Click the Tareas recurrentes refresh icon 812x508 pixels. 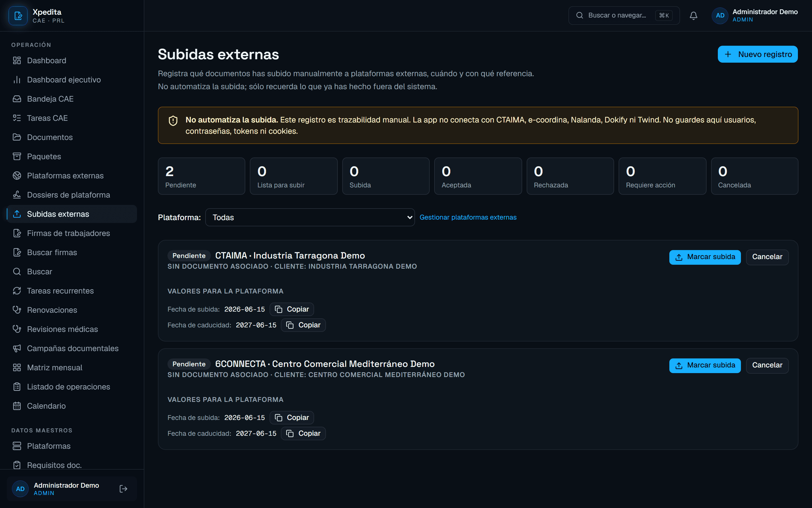(x=17, y=291)
